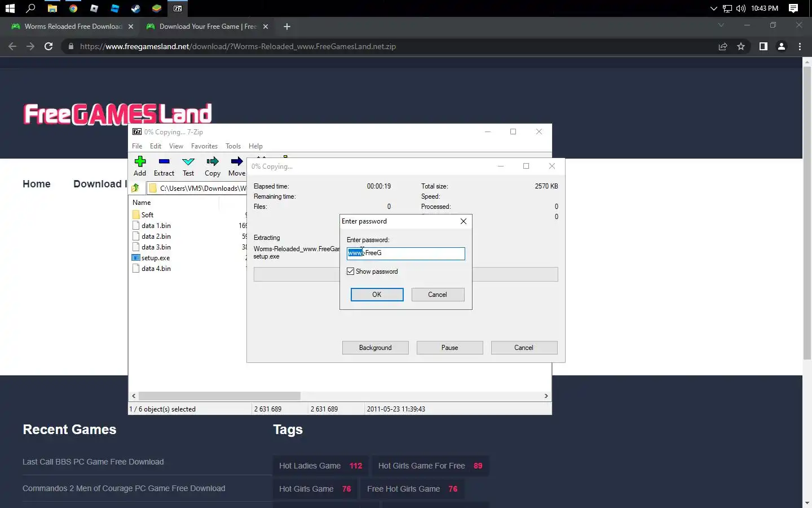Click the FreeGamesLand logo

point(117,114)
